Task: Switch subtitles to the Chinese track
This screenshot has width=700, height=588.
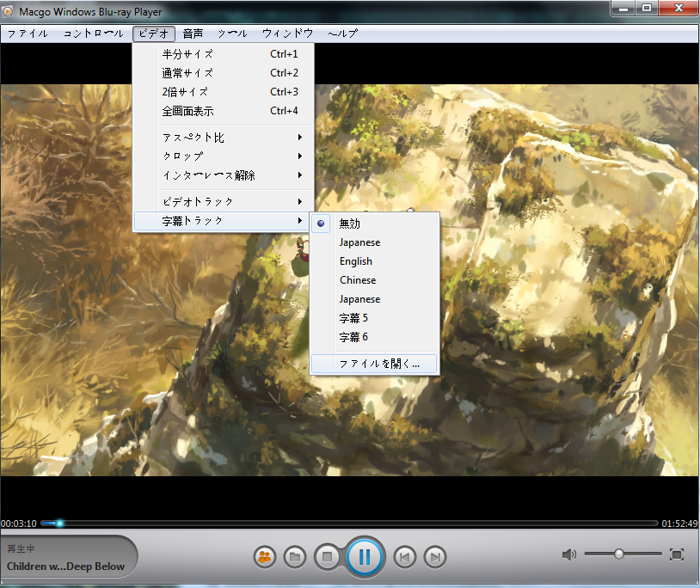Action: coord(358,280)
